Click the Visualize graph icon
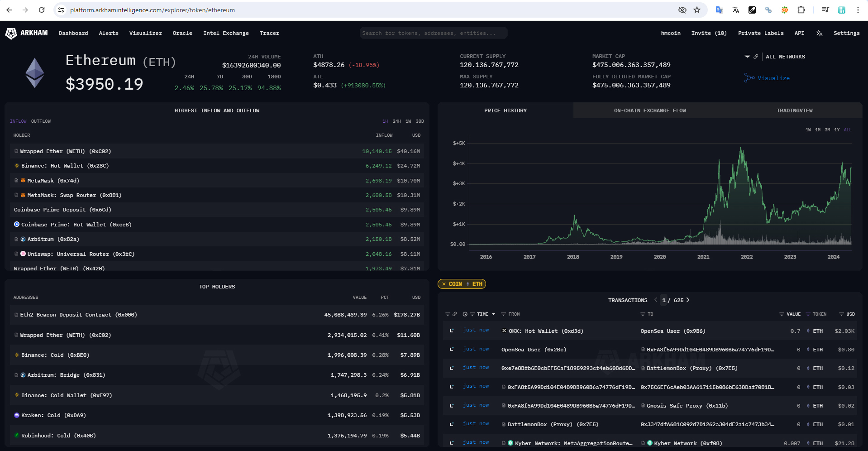 click(x=749, y=78)
